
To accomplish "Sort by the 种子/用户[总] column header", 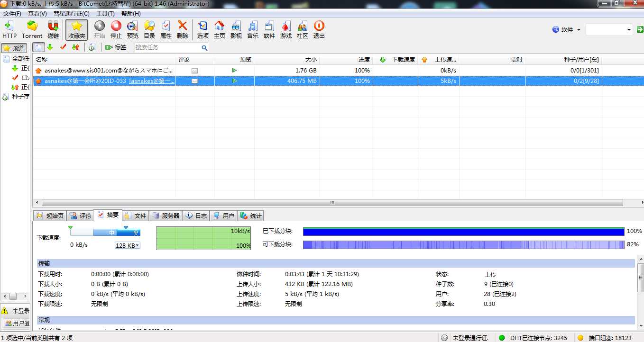I will (564, 60).
